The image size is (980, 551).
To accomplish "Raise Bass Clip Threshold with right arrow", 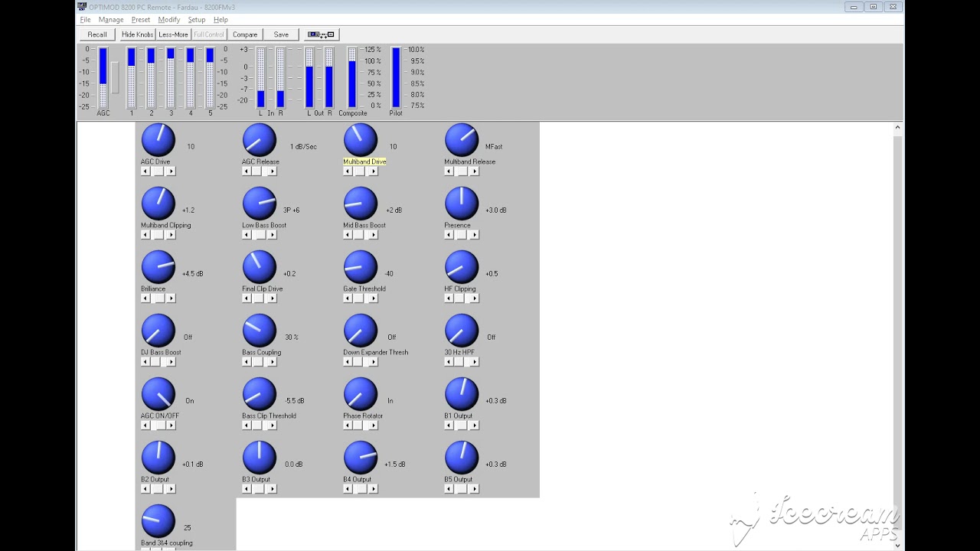I will pos(272,425).
